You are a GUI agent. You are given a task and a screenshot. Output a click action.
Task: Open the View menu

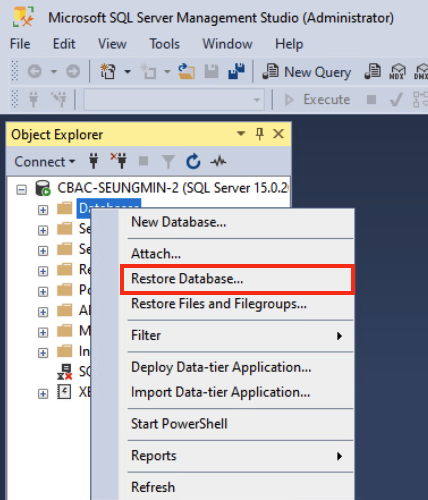point(112,44)
